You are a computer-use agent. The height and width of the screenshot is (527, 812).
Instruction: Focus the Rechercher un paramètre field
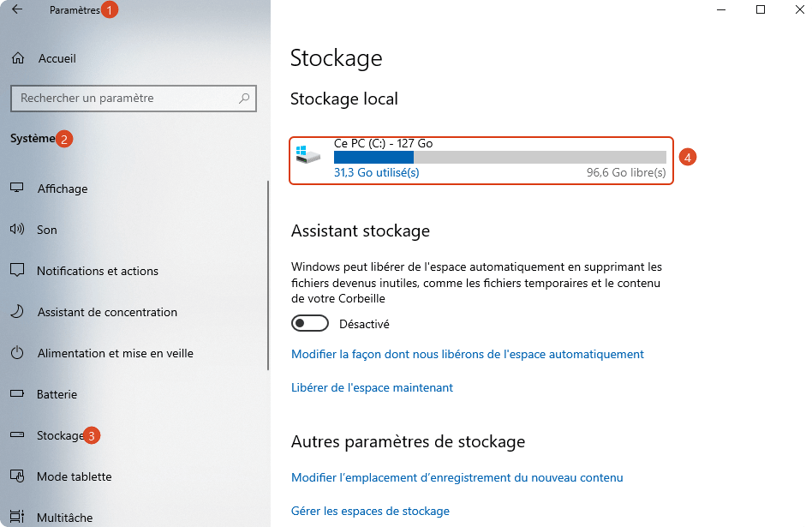click(133, 98)
